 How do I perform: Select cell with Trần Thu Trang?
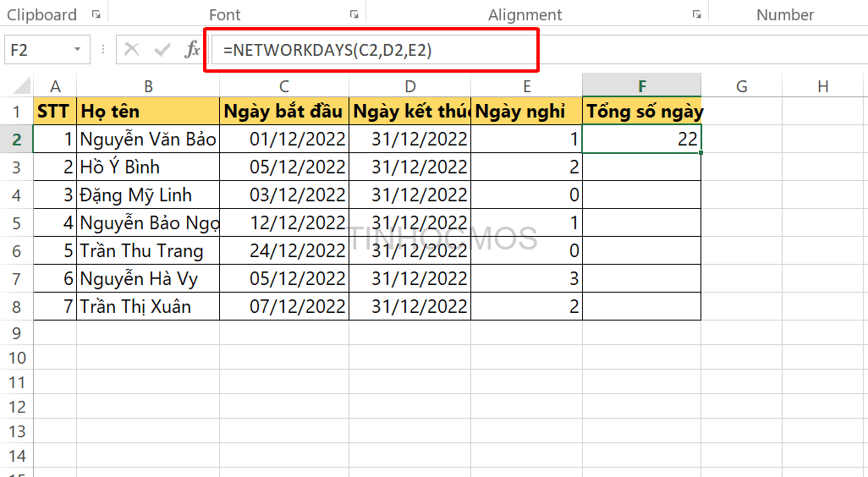coord(148,250)
